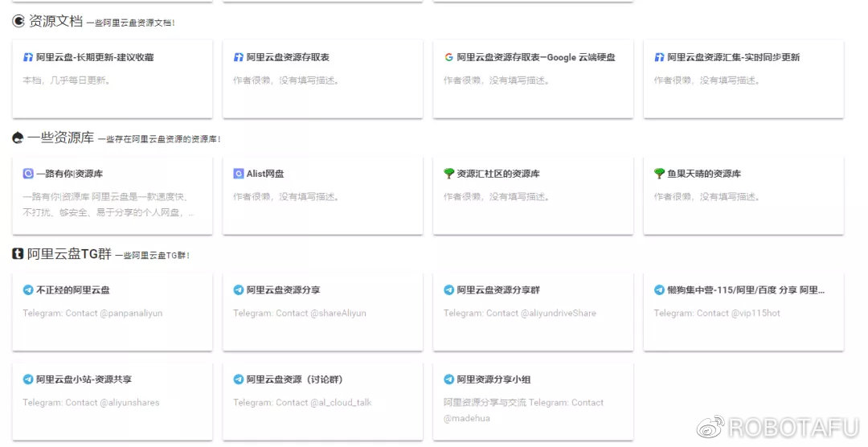The image size is (868, 447).
Task: Open 阿里云盘资源汇集-实时同步更新 link
Action: (733, 57)
